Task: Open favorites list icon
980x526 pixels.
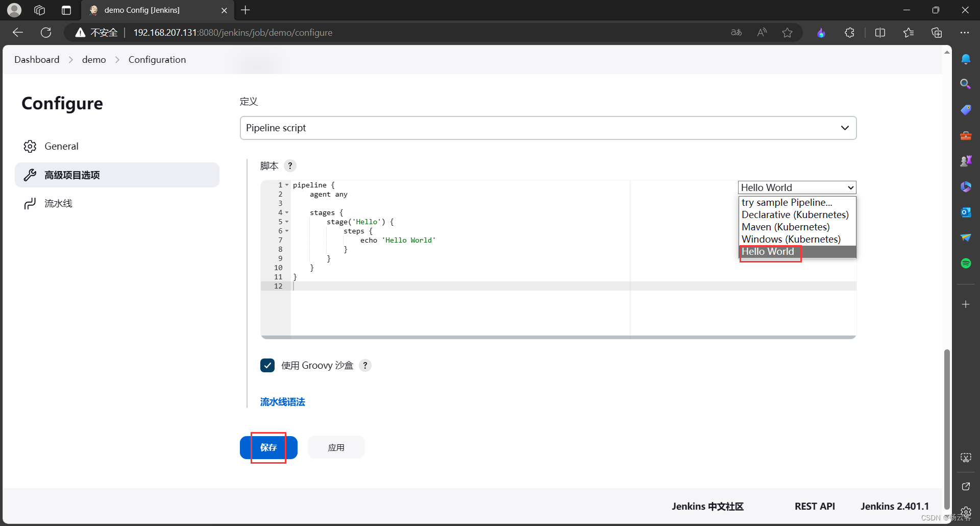Action: pyautogui.click(x=908, y=33)
